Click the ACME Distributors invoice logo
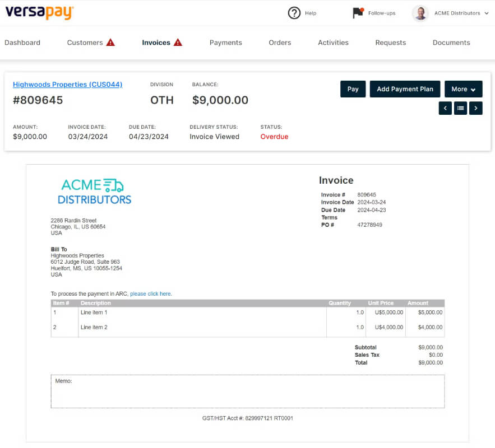495x448 pixels. tap(94, 192)
